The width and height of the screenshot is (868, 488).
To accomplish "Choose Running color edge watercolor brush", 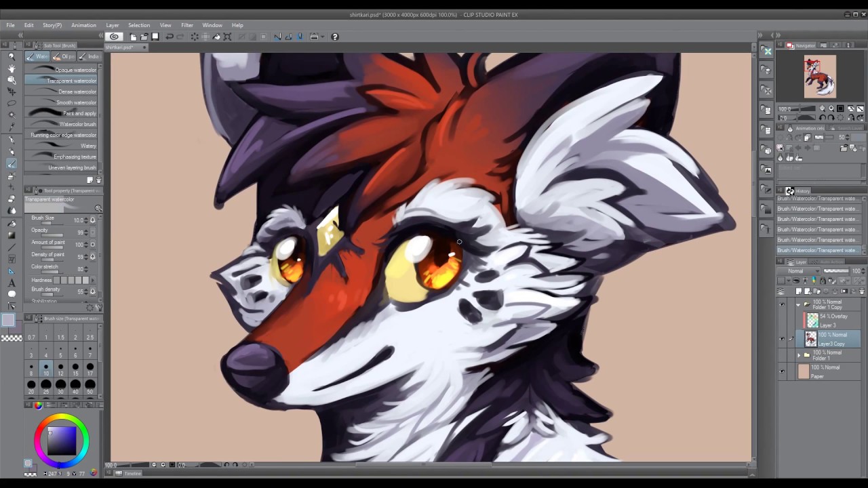I will (62, 135).
